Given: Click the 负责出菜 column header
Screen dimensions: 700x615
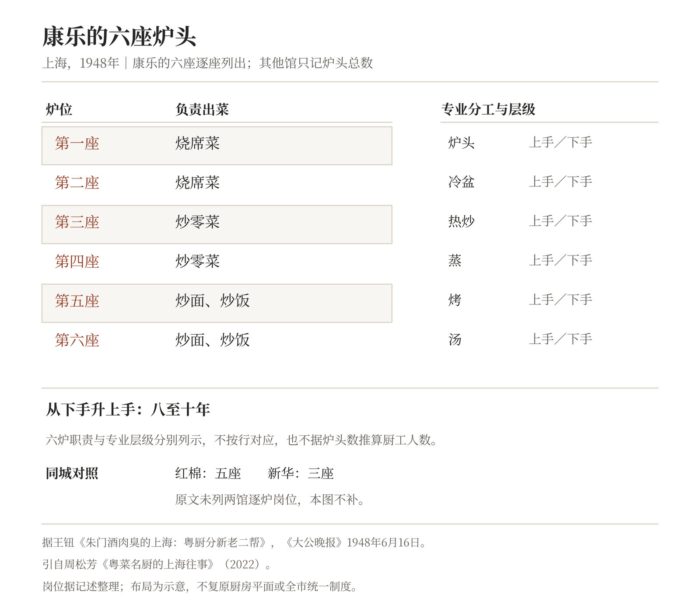Looking at the screenshot, I should (202, 109).
